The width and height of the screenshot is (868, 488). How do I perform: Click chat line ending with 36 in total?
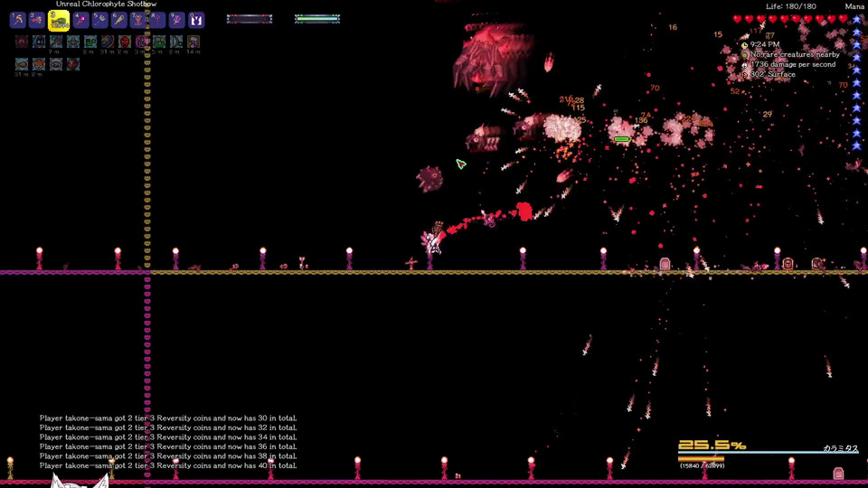[168, 446]
